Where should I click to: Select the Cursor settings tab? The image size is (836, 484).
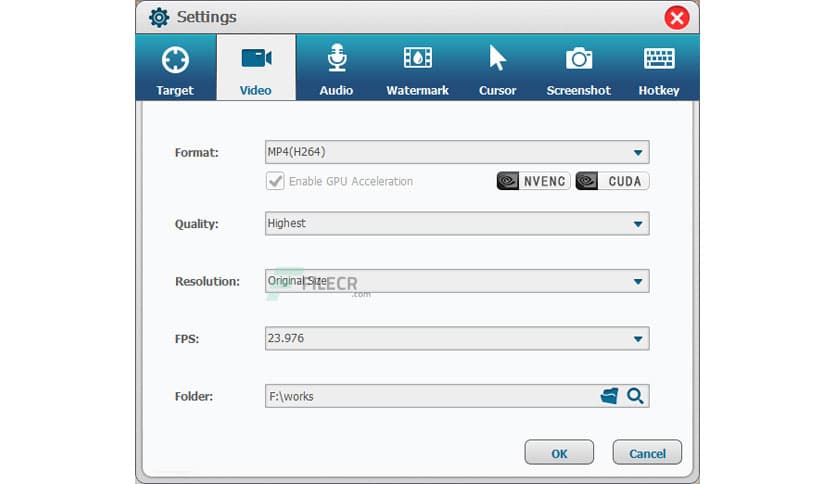click(497, 68)
